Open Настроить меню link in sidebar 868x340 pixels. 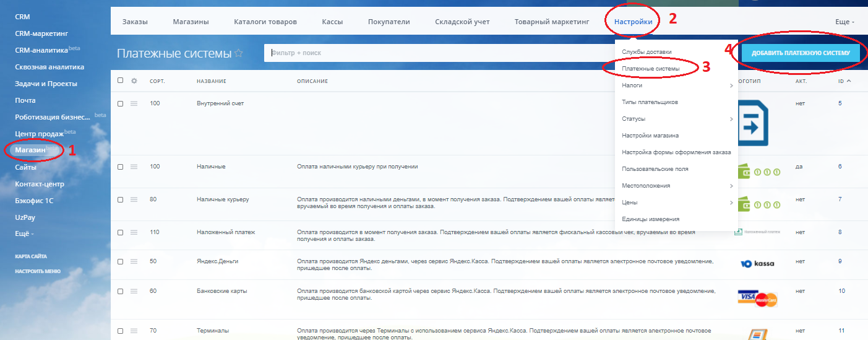pos(38,271)
